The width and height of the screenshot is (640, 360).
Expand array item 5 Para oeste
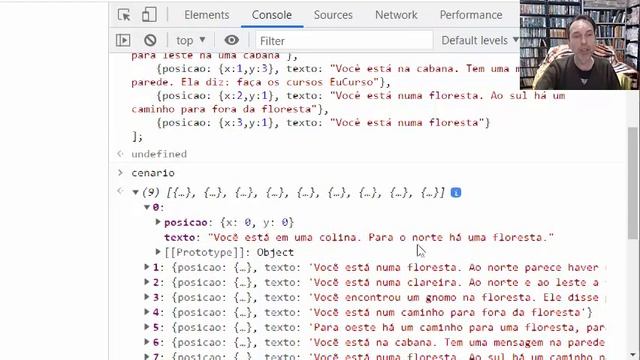click(x=147, y=327)
